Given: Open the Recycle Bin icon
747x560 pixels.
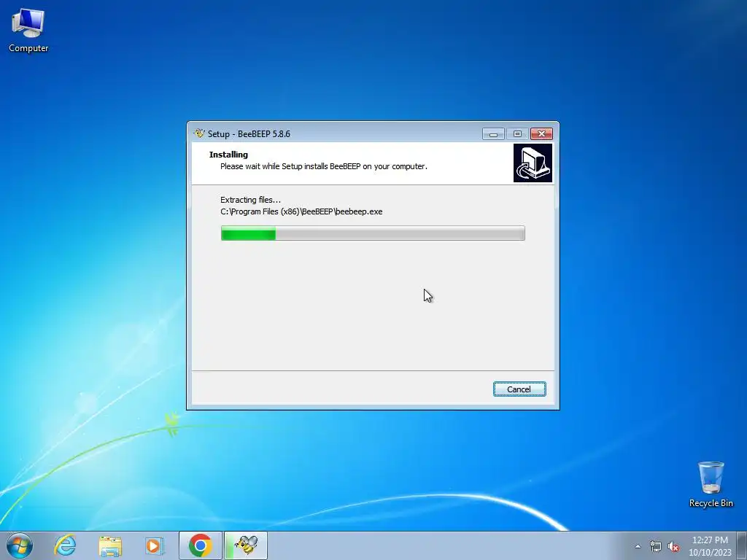Looking at the screenshot, I should pos(711,484).
